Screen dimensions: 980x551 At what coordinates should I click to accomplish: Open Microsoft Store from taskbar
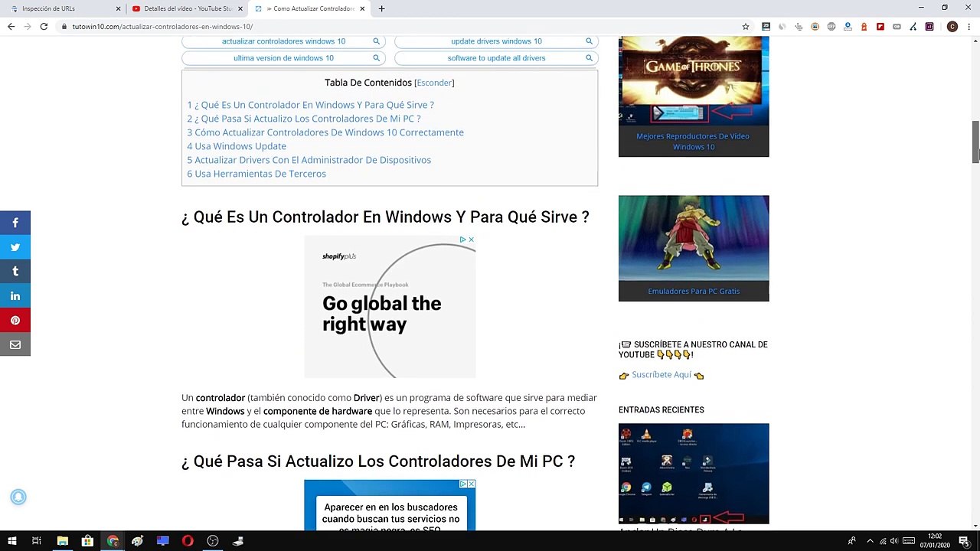[x=87, y=541]
